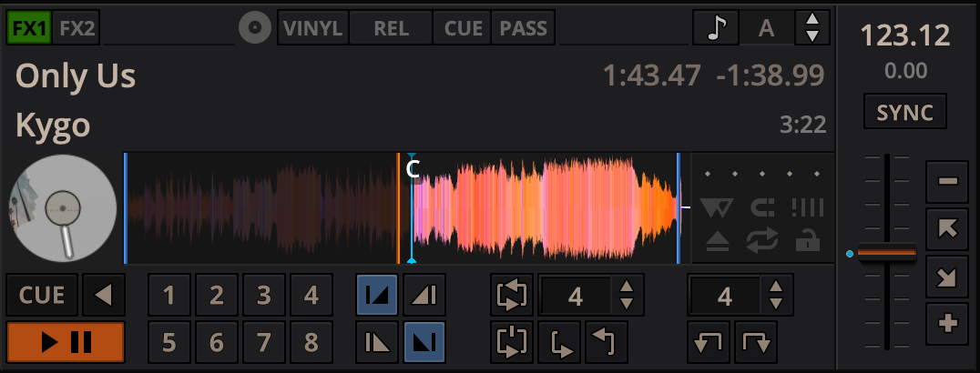The image size is (980, 373).
Task: Activate the intro start marker icon
Action: pyautogui.click(x=377, y=295)
